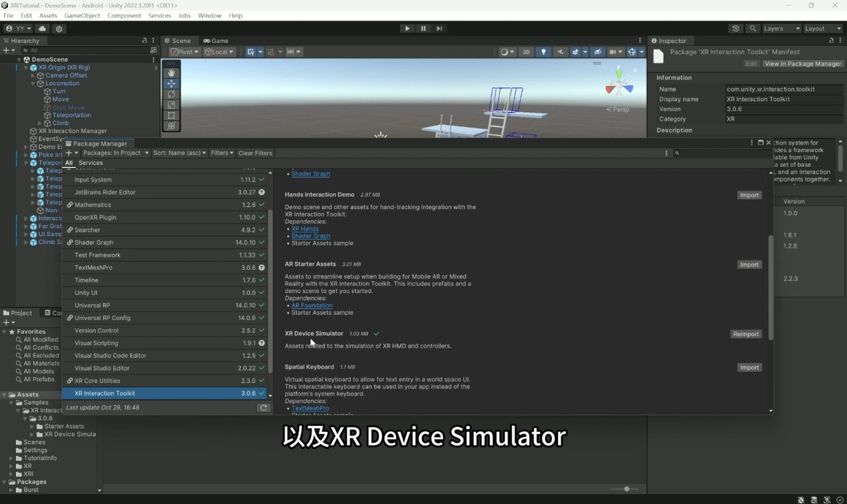Click the Package Manager search field
Screen dimensions: 847x504
721,153
